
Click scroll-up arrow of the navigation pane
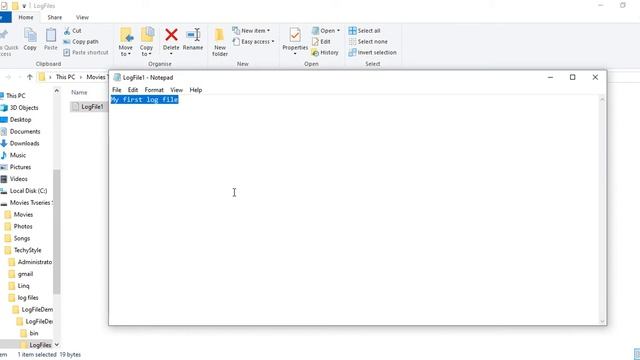pos(57,91)
